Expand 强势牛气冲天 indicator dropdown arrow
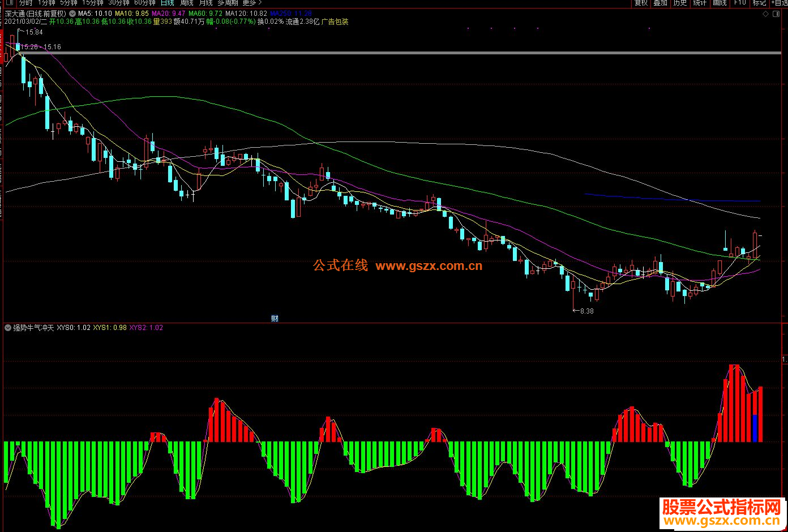The height and width of the screenshot is (532, 788). click(x=7, y=327)
